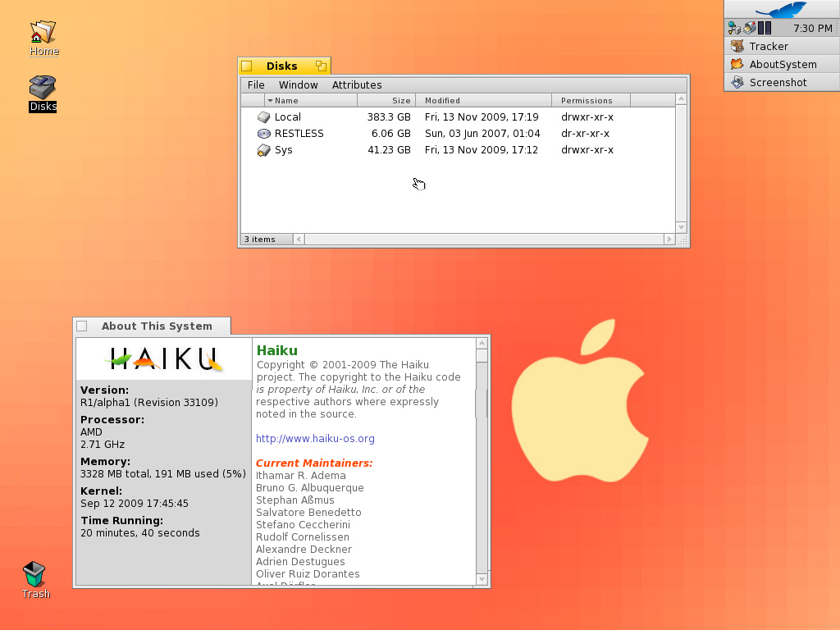Click the About window scrollbar down arrow
The width and height of the screenshot is (840, 630).
(482, 579)
